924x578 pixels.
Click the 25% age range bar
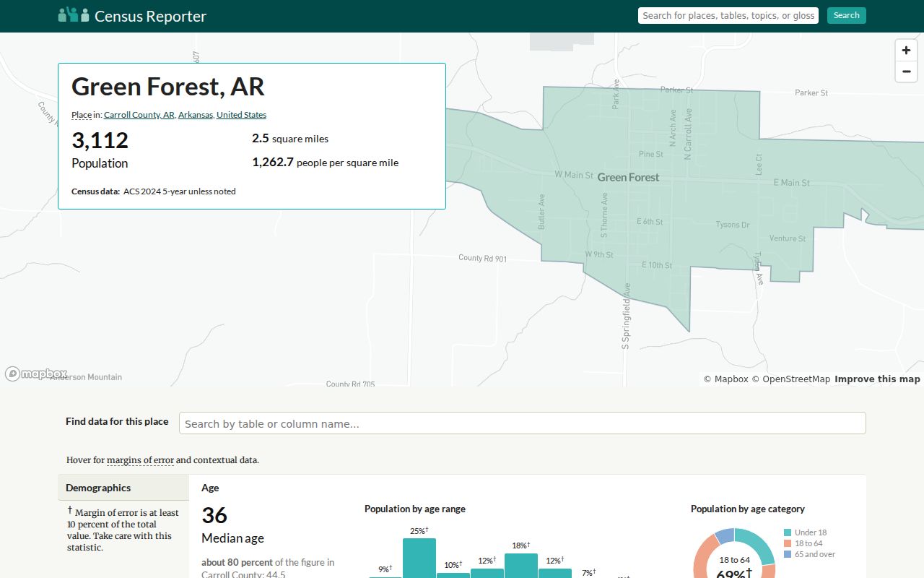click(x=419, y=558)
